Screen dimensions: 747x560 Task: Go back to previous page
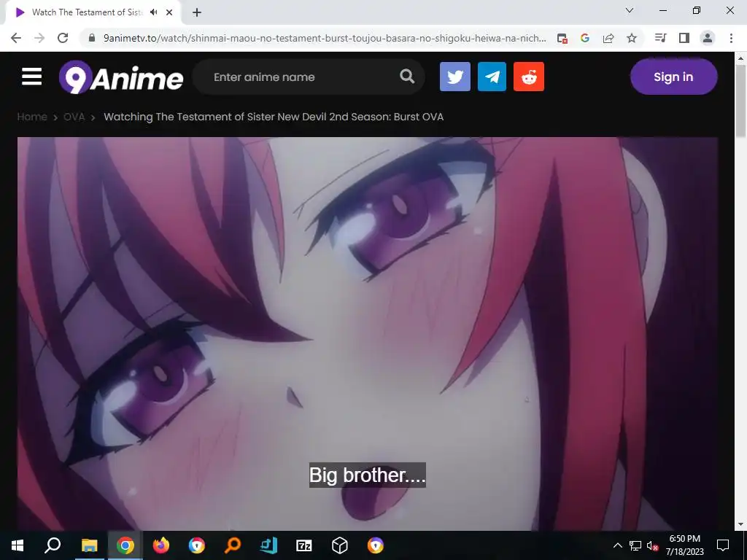coord(16,38)
